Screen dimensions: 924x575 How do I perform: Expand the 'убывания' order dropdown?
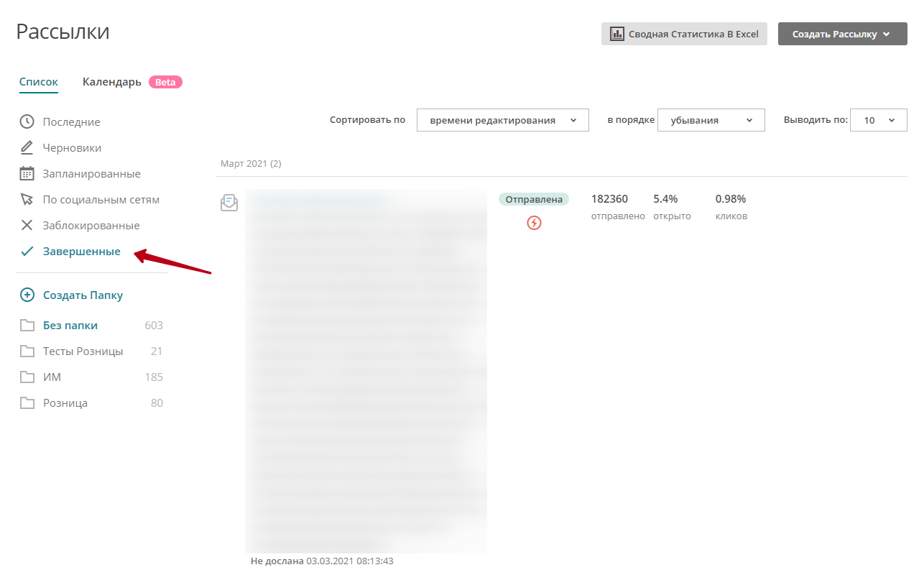[x=711, y=120]
